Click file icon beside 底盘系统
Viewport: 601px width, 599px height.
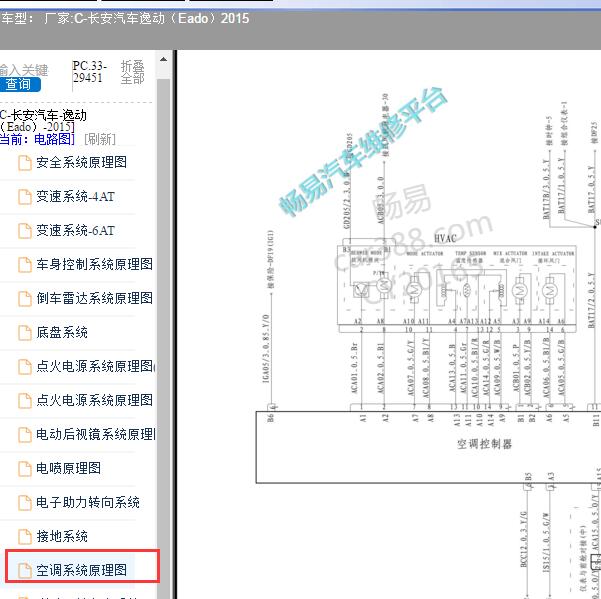coord(25,333)
